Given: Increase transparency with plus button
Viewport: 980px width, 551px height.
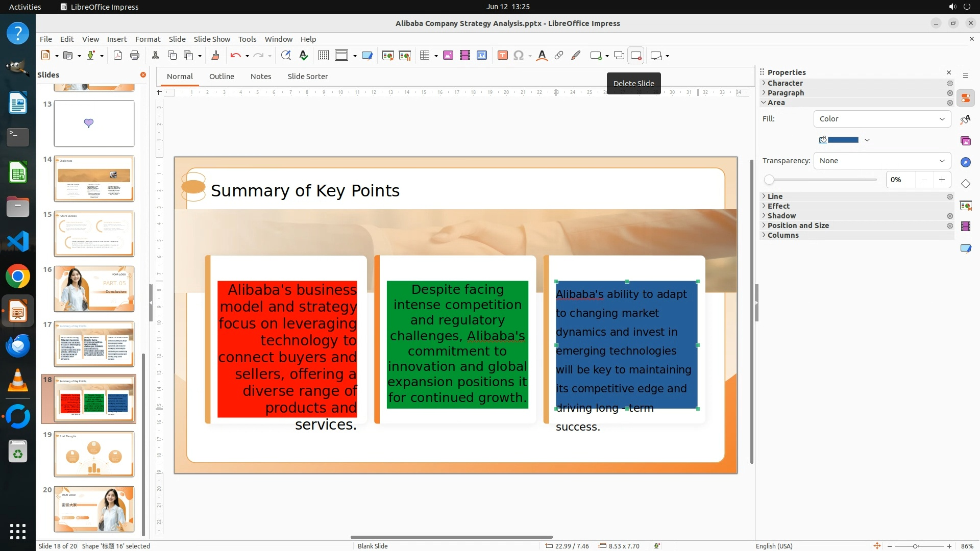Looking at the screenshot, I should (942, 180).
